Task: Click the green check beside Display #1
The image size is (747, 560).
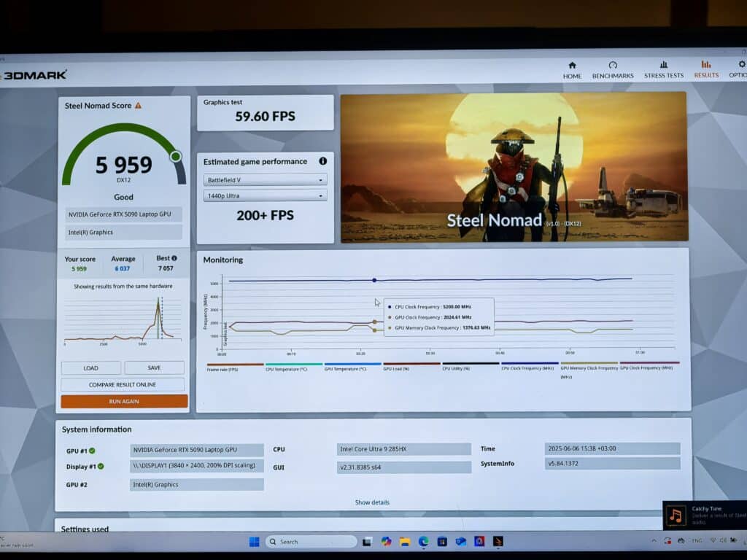Action: point(101,467)
